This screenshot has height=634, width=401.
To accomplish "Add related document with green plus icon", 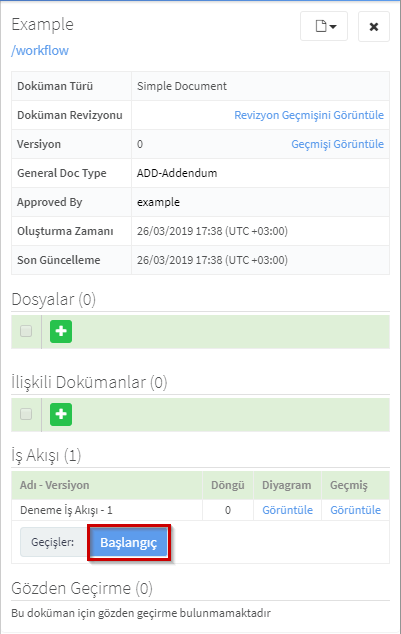I will (x=61, y=414).
